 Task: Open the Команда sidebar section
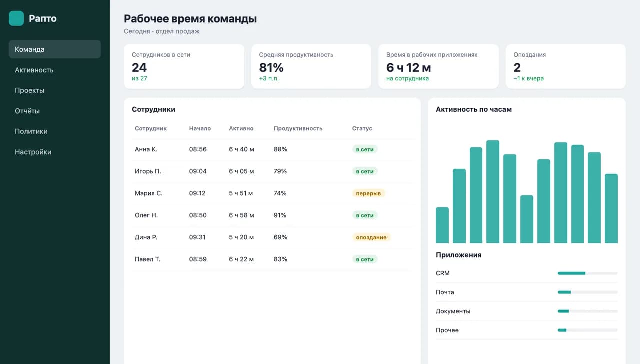pyautogui.click(x=55, y=49)
